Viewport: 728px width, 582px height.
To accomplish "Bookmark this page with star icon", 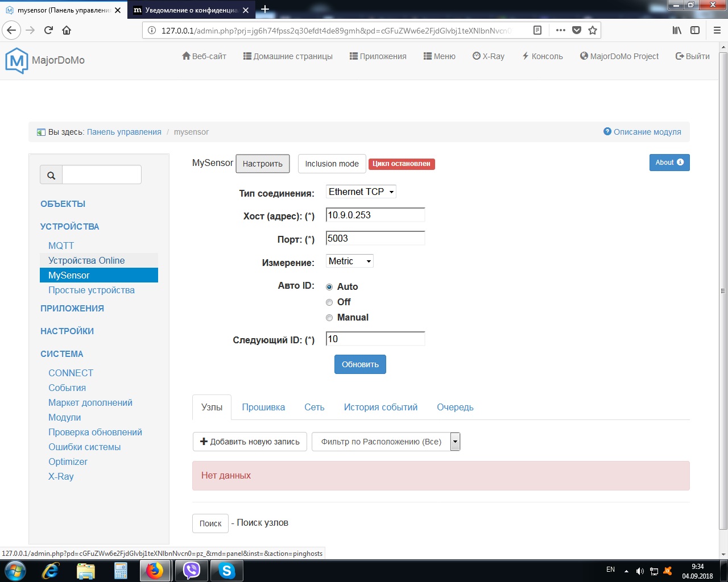I will click(593, 30).
